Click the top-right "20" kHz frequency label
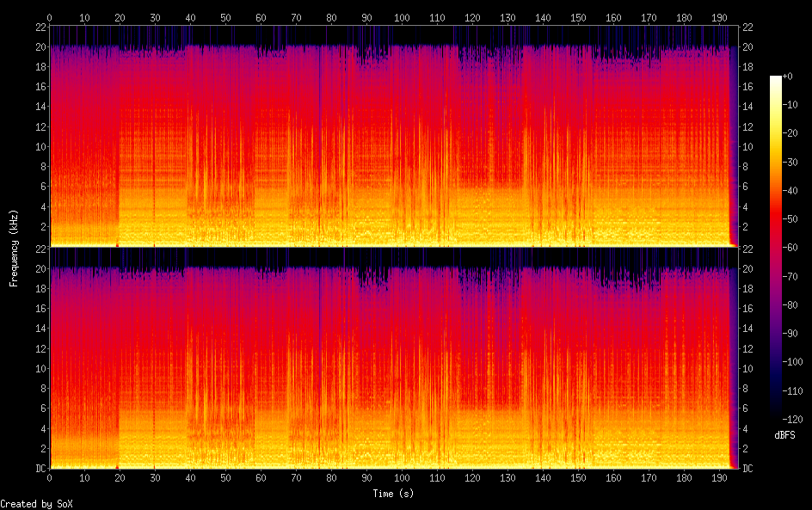Screen dimensions: 812x510 [x=747, y=46]
